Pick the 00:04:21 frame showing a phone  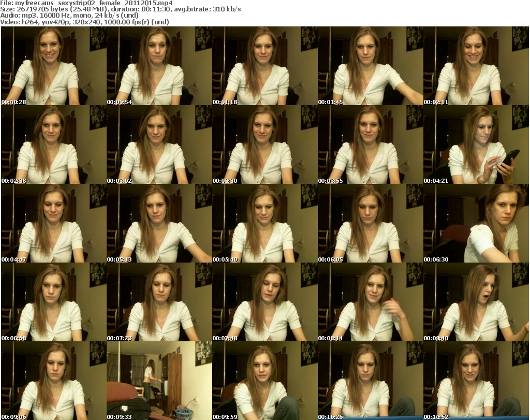tap(476, 144)
